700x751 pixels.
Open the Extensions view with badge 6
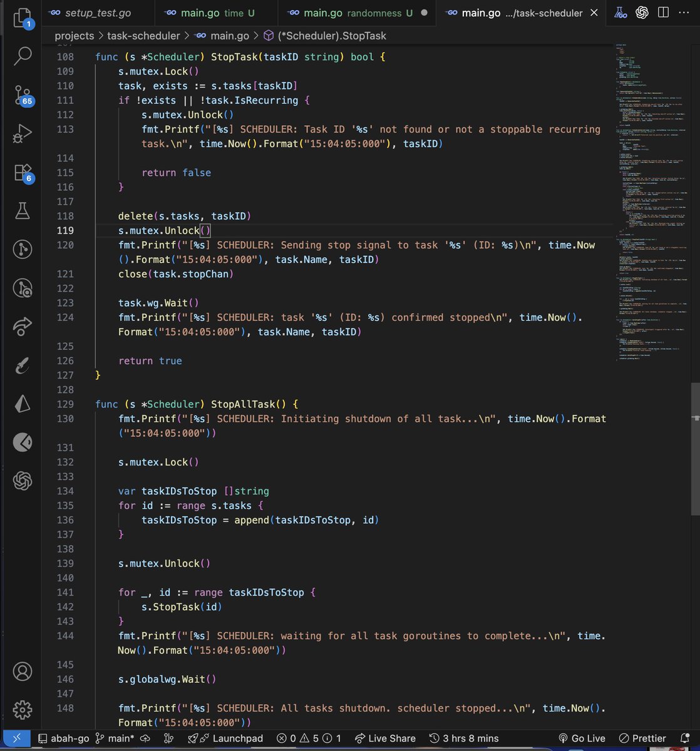(x=23, y=172)
